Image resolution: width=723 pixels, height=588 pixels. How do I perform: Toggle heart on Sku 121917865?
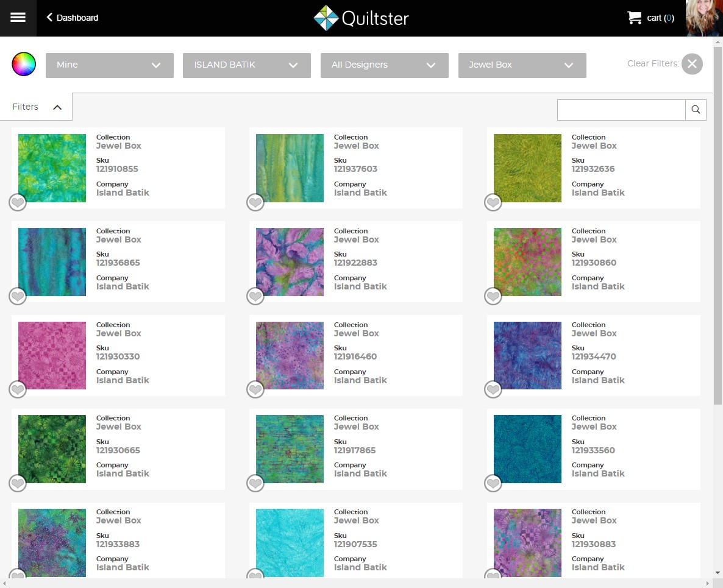[255, 483]
